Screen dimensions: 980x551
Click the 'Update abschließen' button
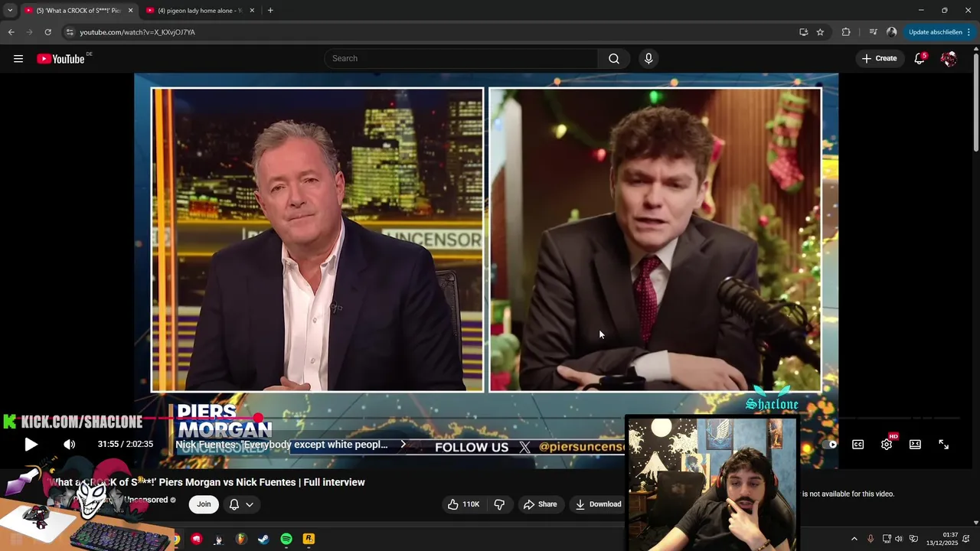coord(939,32)
